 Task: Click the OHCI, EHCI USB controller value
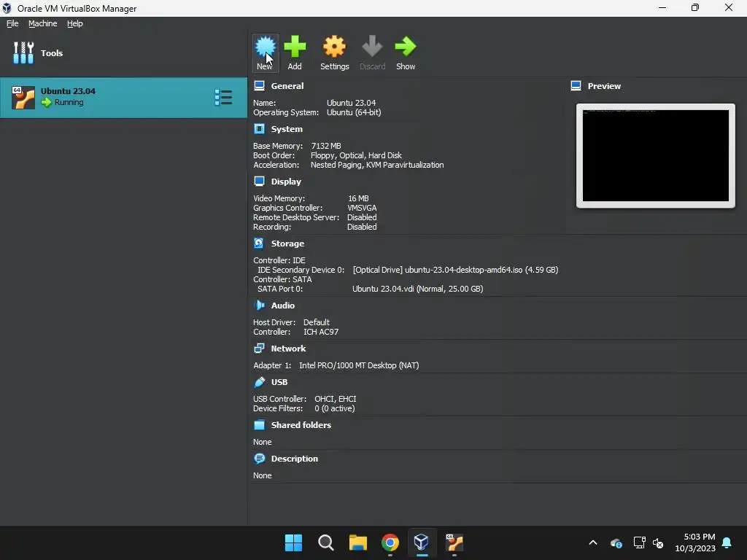tap(336, 399)
